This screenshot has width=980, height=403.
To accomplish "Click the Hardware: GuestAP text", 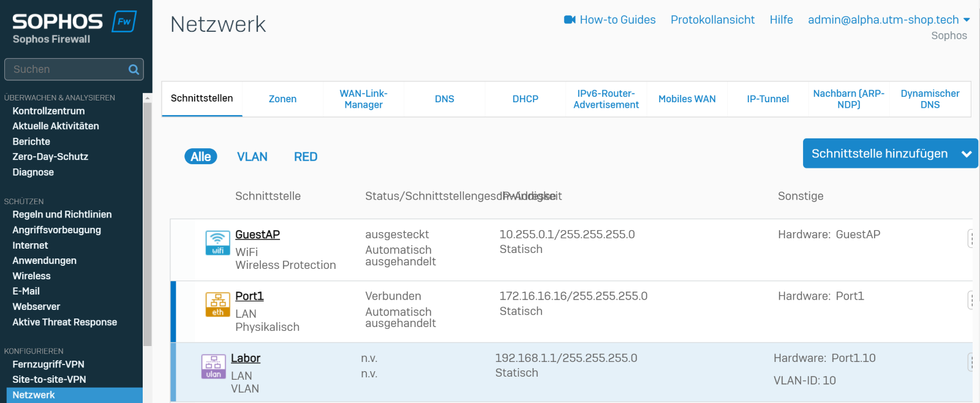I will [829, 235].
